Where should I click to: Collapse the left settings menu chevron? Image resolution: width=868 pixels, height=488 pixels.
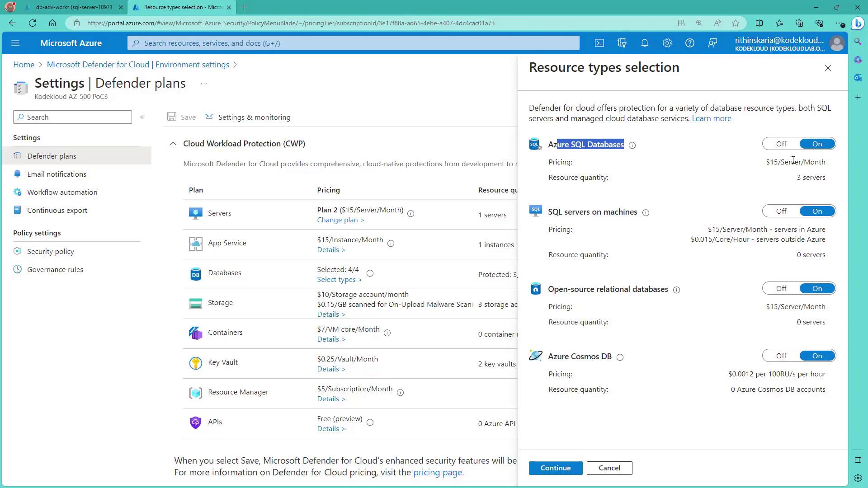pyautogui.click(x=142, y=117)
